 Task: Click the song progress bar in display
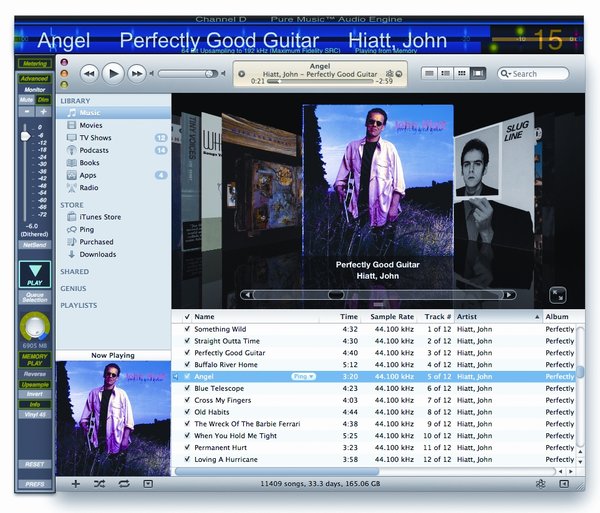(320, 81)
